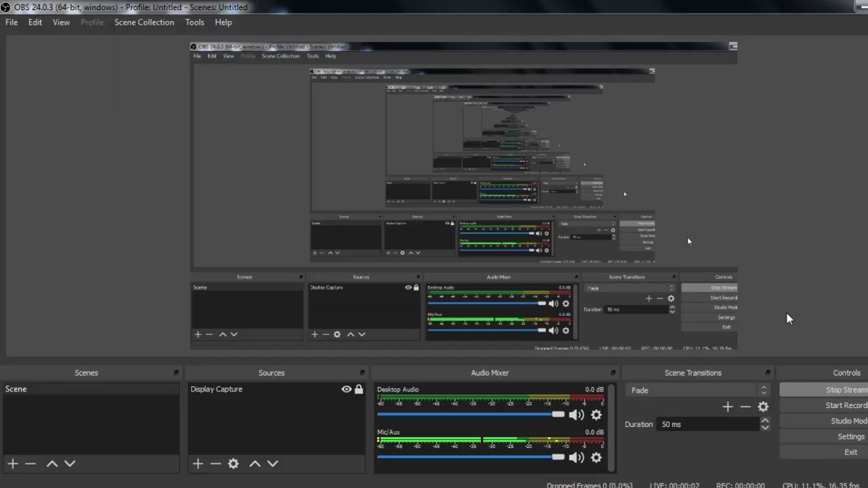The width and height of the screenshot is (868, 488).
Task: Open the Tools menu
Action: click(195, 22)
